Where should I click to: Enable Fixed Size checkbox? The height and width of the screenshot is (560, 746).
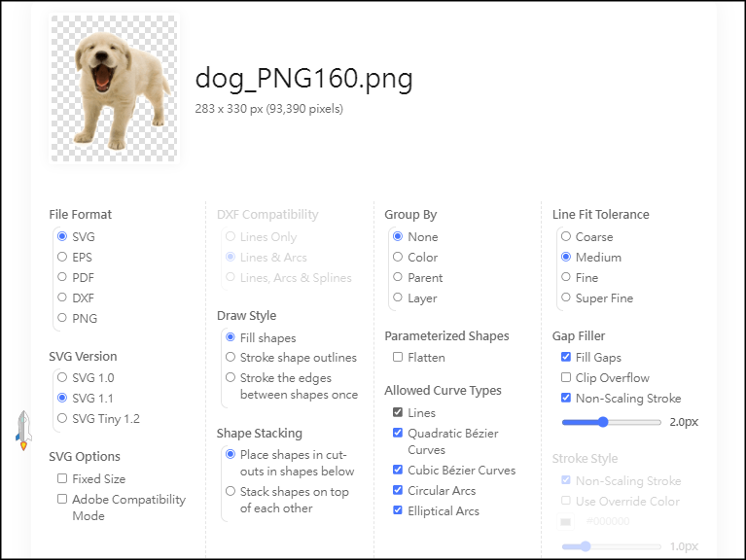coord(62,478)
